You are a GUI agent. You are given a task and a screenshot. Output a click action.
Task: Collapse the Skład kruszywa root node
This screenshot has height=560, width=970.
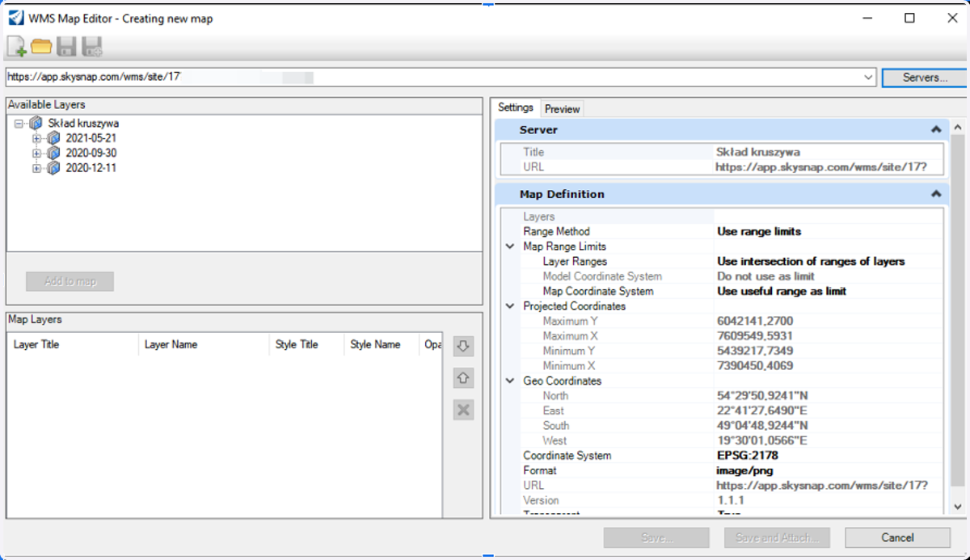(x=19, y=124)
